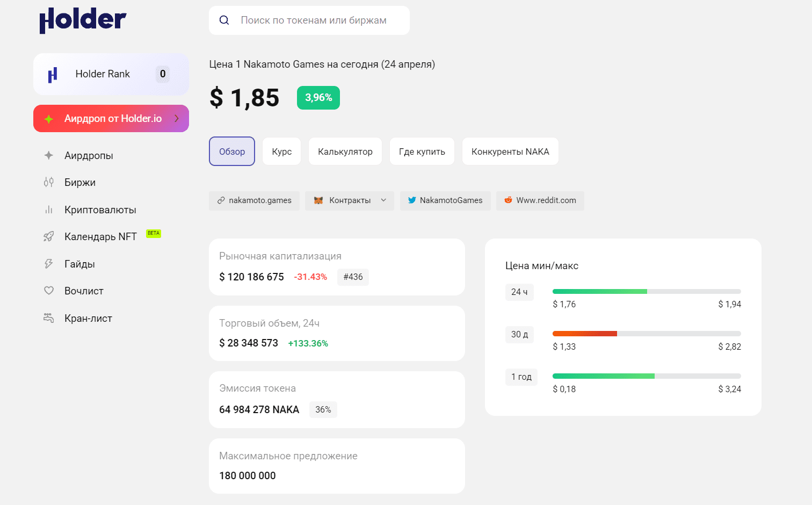Viewport: 812px width, 505px height.
Task: Open the NakamotoGames Twitter link
Action: click(445, 200)
